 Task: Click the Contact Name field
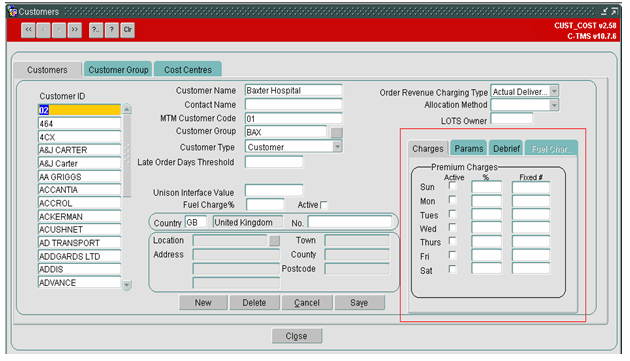[x=294, y=105]
